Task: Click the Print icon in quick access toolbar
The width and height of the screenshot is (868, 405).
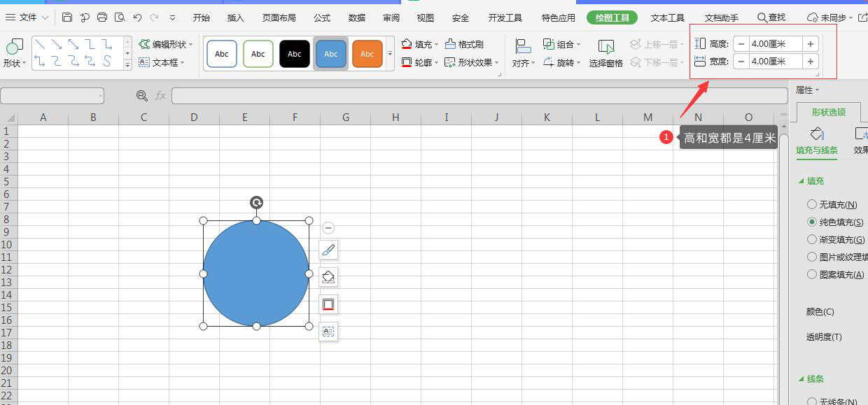Action: (102, 17)
